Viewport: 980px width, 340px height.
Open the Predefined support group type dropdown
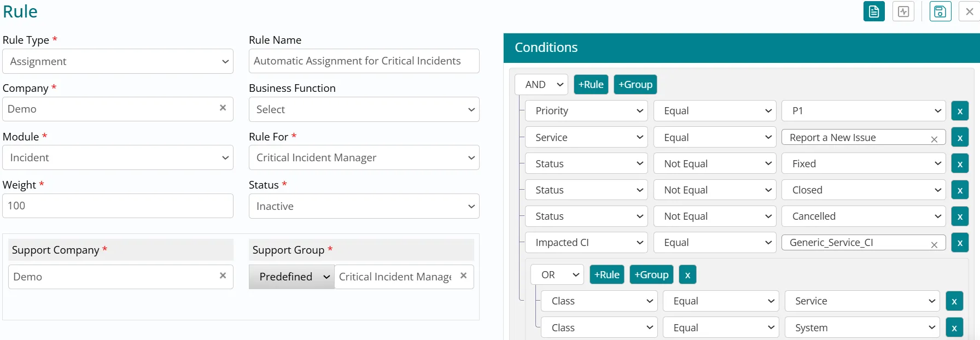click(x=291, y=277)
